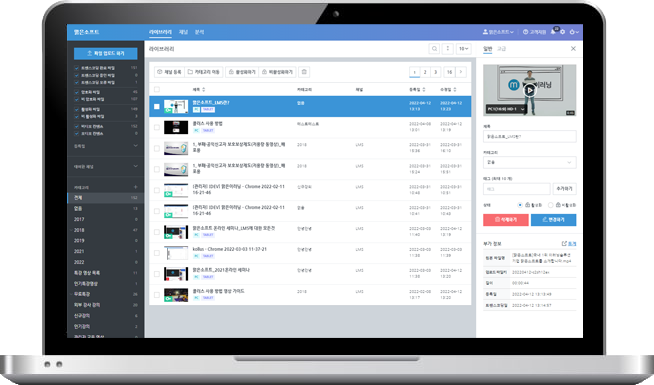Image resolution: width=654 pixels, height=385 pixels.
Task: Open the notifications bell icon
Action: tap(553, 32)
